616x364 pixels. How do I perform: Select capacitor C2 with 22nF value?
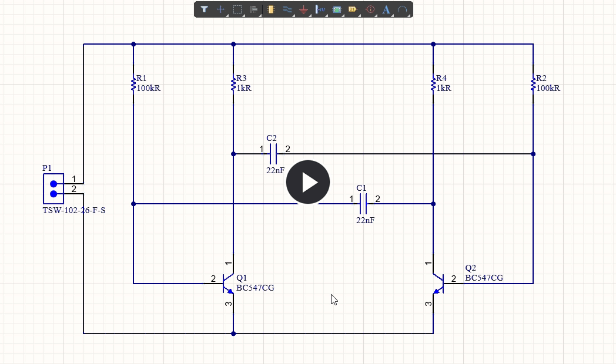pos(274,154)
